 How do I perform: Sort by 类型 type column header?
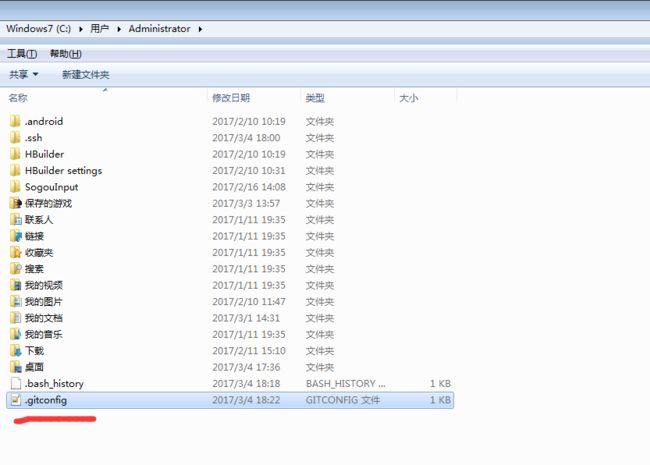[347, 98]
